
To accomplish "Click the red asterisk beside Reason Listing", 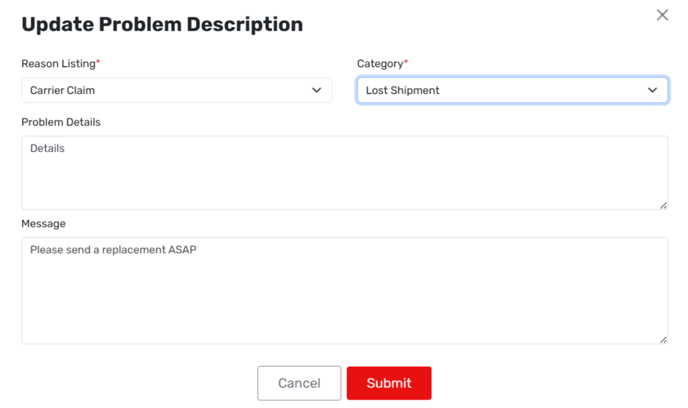I will pyautogui.click(x=98, y=62).
